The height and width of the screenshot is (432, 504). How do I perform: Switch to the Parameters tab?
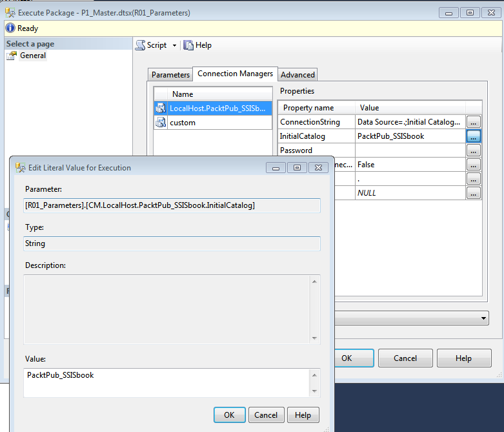point(170,75)
